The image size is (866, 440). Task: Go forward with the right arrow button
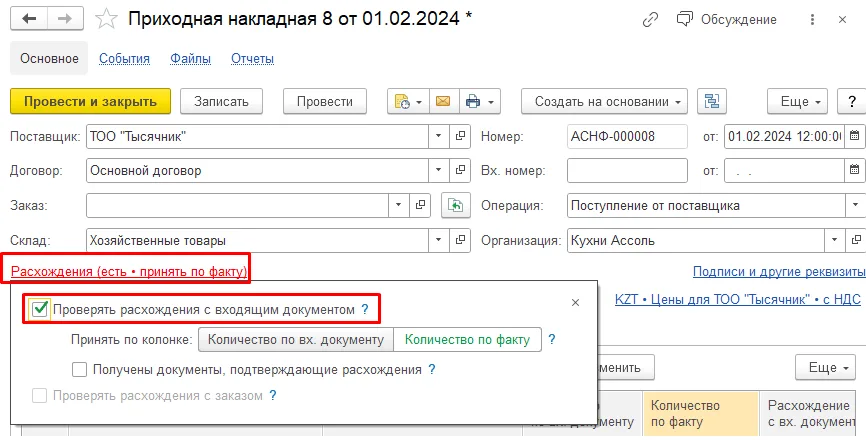tap(65, 19)
